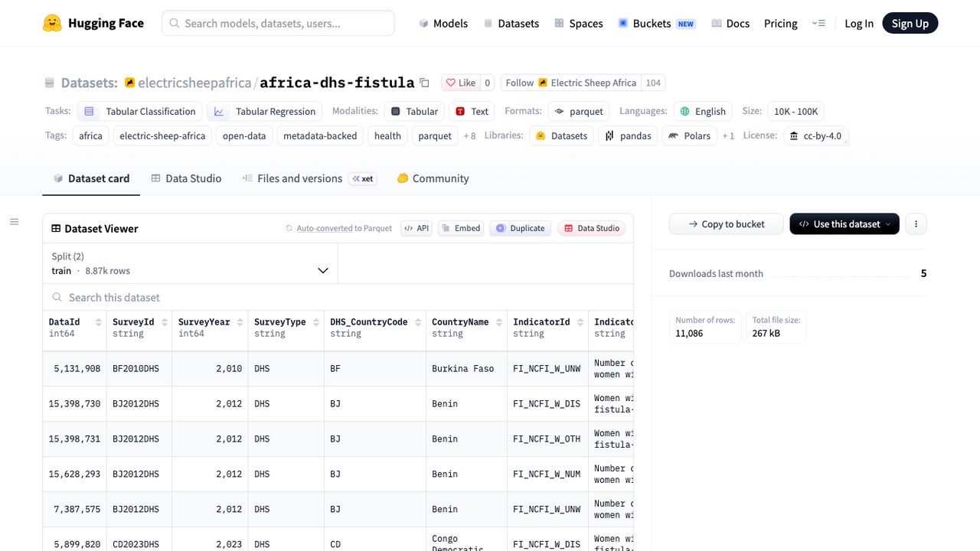Sort the DHS_CountryCode column
Viewport: 980px width, 551px height.
[418, 322]
